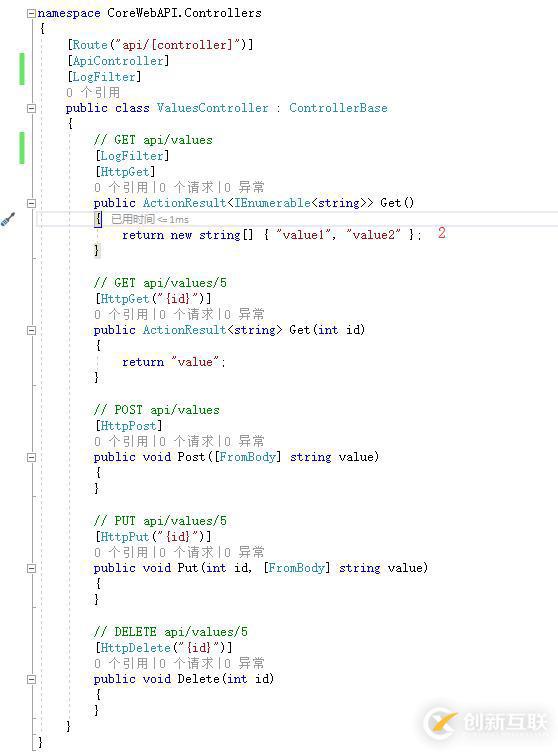558x752 pixels.
Task: Click the [HttpDelete("{id}")] attribute
Action: tap(164, 648)
